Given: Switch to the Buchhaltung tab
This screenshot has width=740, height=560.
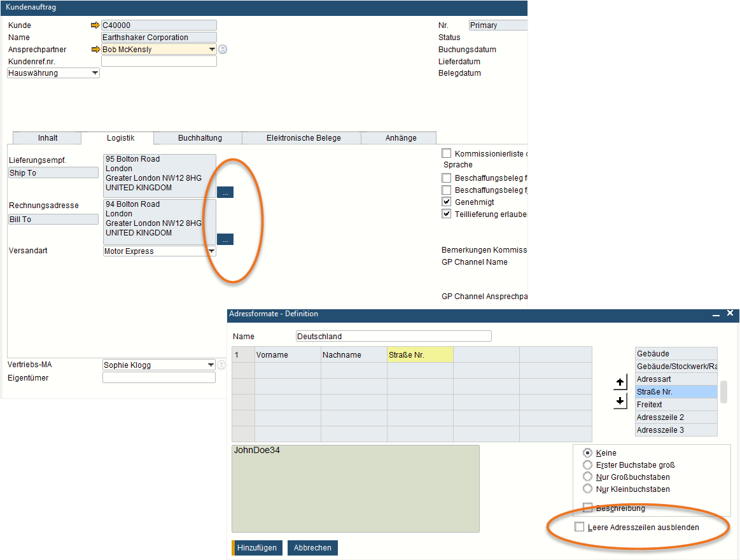Looking at the screenshot, I should [x=196, y=137].
